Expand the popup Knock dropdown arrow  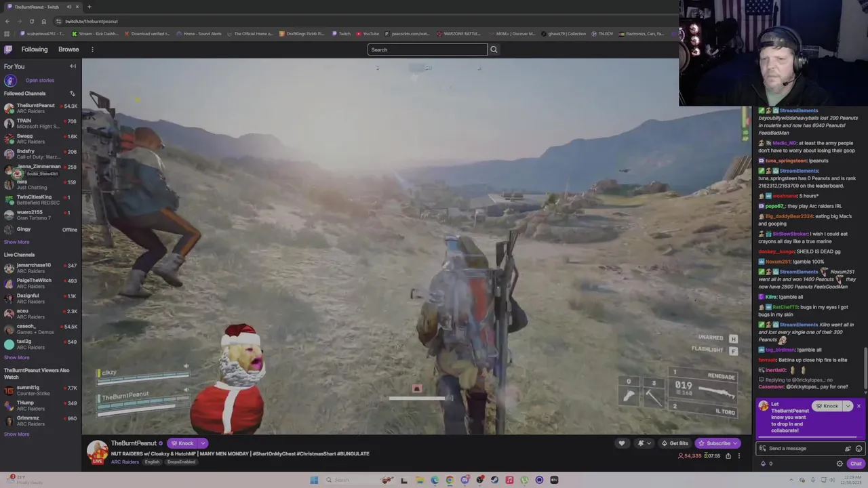pyautogui.click(x=847, y=406)
